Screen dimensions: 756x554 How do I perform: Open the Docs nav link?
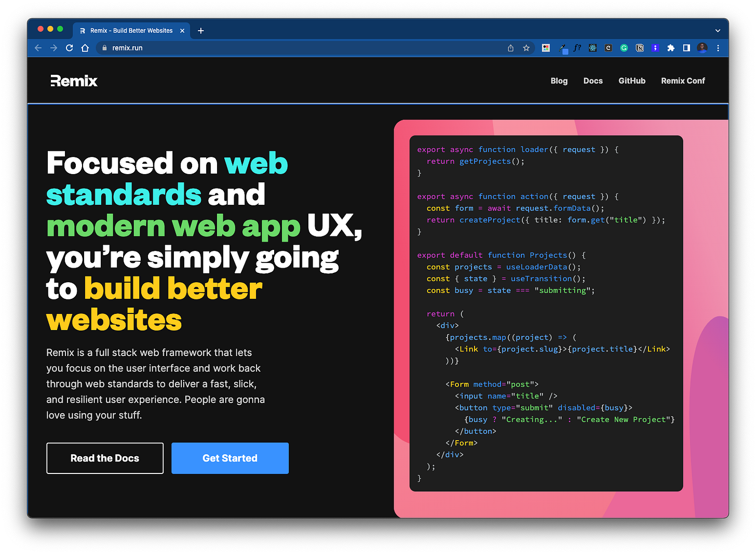coord(593,81)
